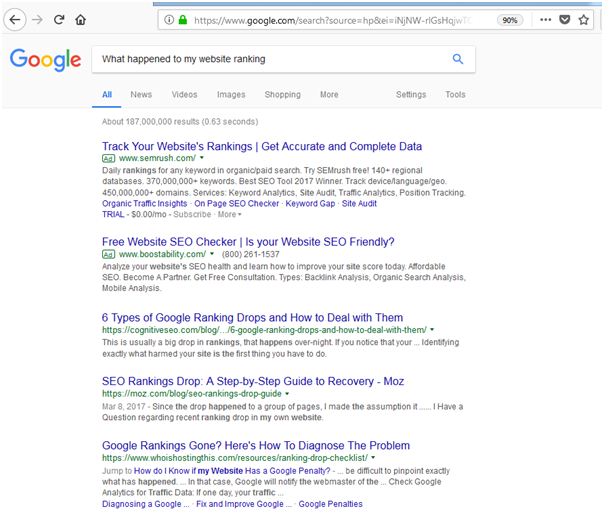Viewport: 604px width, 517px height.
Task: Click the green secure padlock icon
Action: point(183,20)
